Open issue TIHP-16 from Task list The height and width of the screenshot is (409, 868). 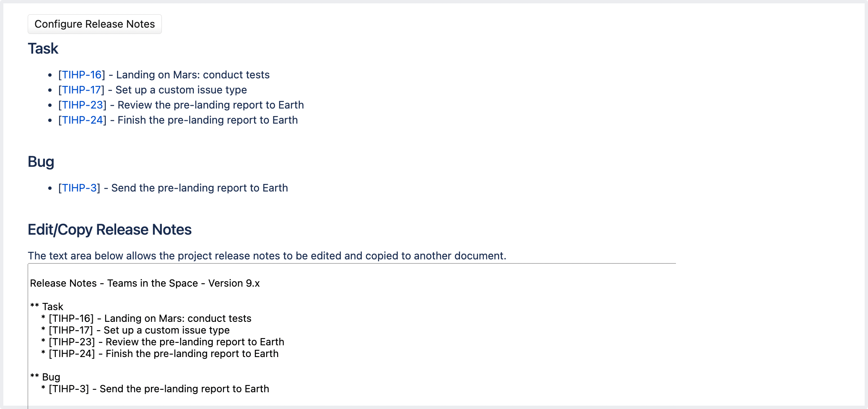(82, 75)
